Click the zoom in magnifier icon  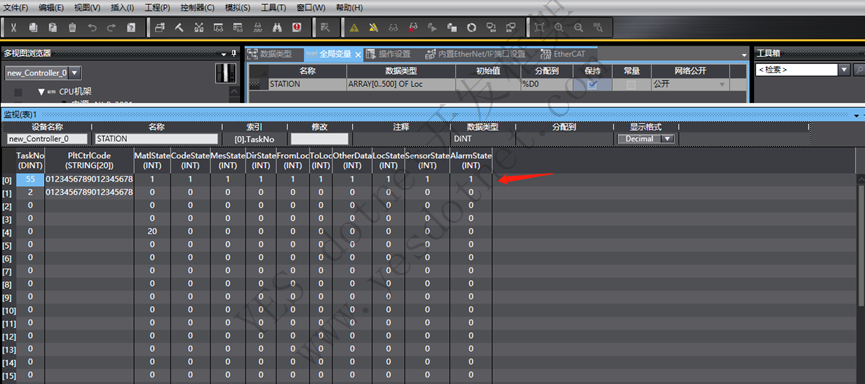coord(559,27)
